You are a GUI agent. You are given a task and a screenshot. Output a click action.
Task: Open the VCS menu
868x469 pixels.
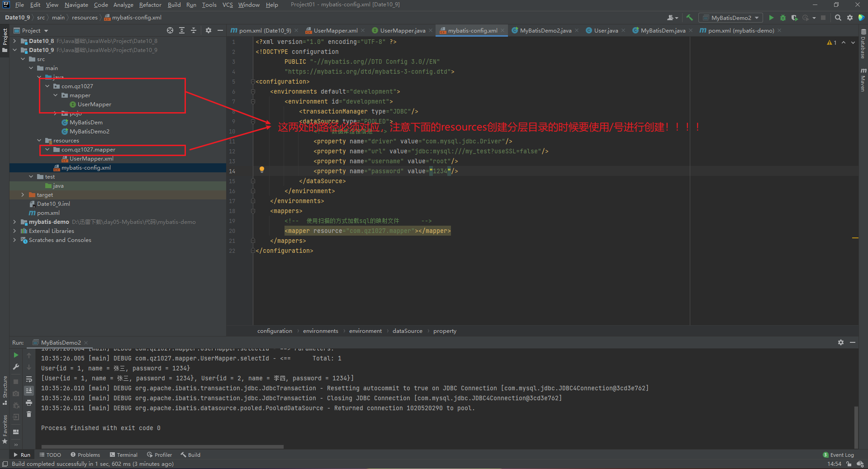(228, 5)
